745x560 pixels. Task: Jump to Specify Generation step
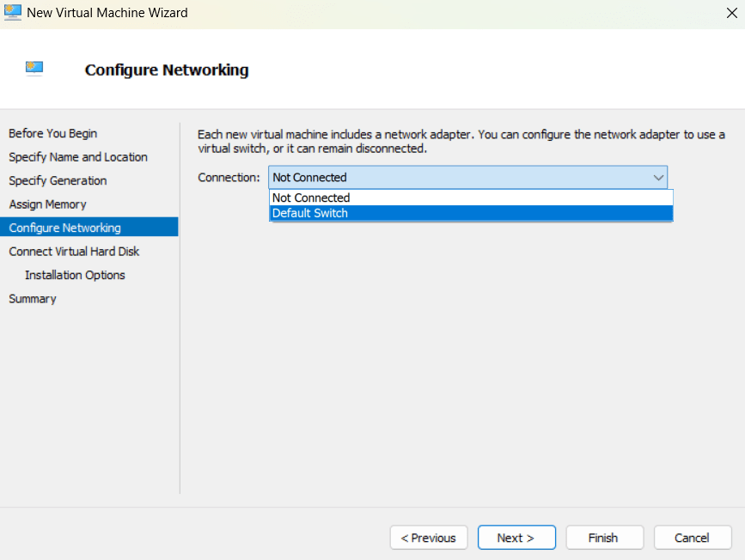click(58, 180)
